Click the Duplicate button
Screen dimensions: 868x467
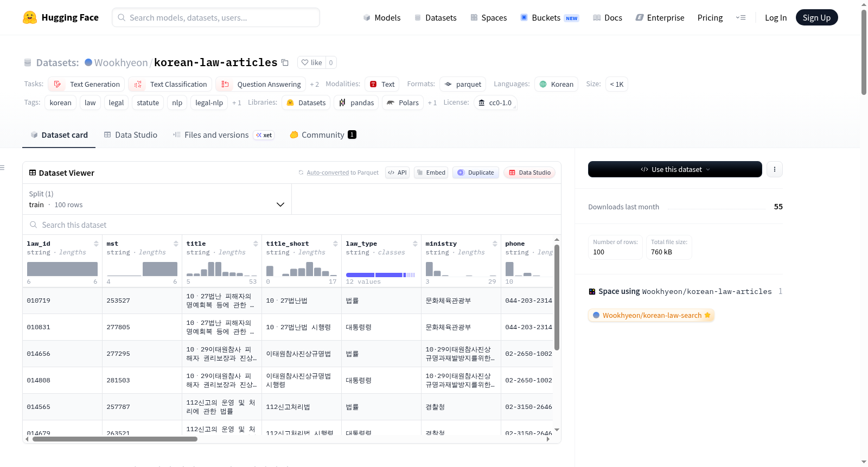pos(475,172)
